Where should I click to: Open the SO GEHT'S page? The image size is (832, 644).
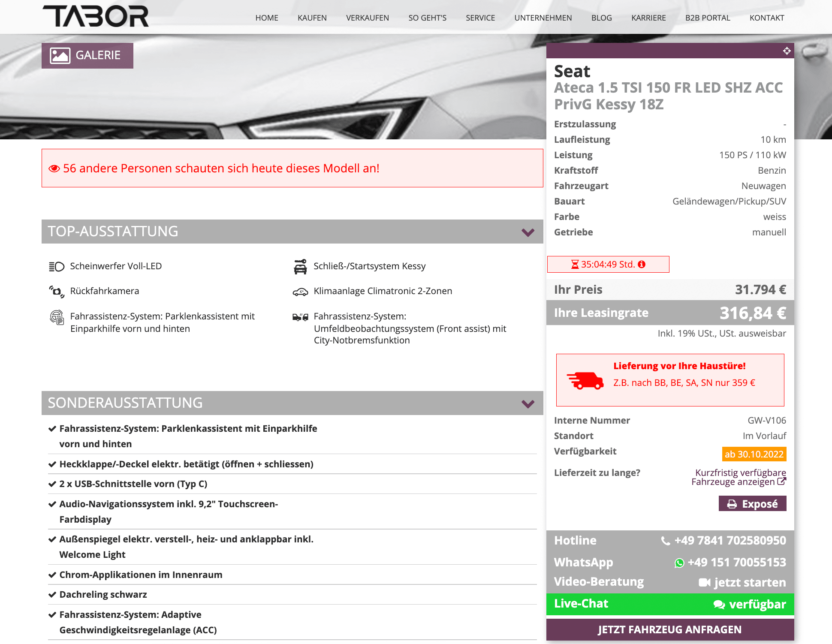(428, 18)
